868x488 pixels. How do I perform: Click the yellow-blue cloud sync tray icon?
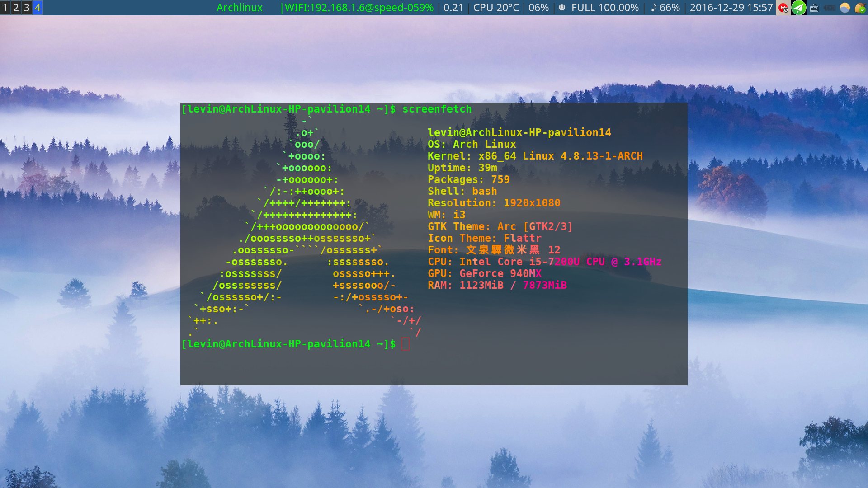coord(844,8)
